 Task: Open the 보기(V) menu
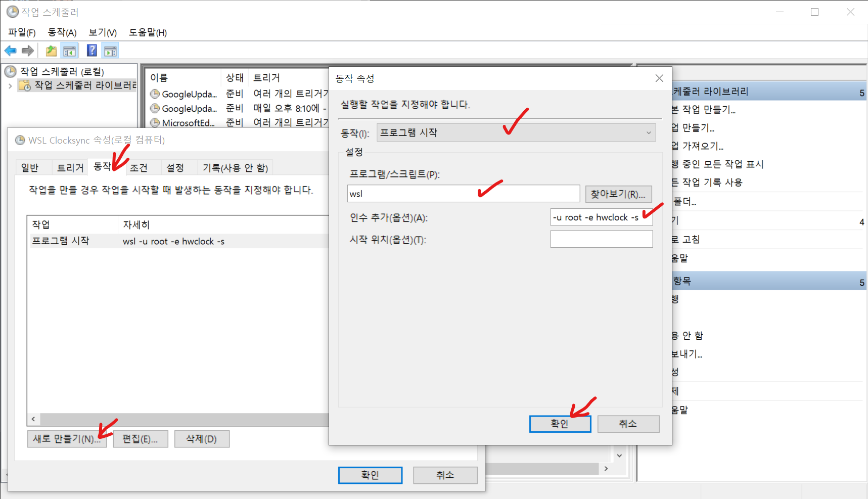click(103, 32)
